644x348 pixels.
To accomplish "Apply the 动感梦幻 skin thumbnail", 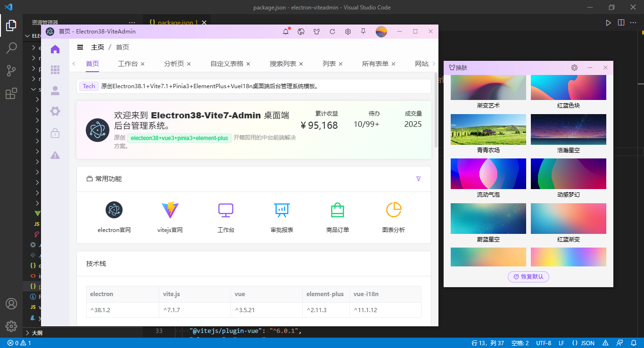I will coord(569,174).
